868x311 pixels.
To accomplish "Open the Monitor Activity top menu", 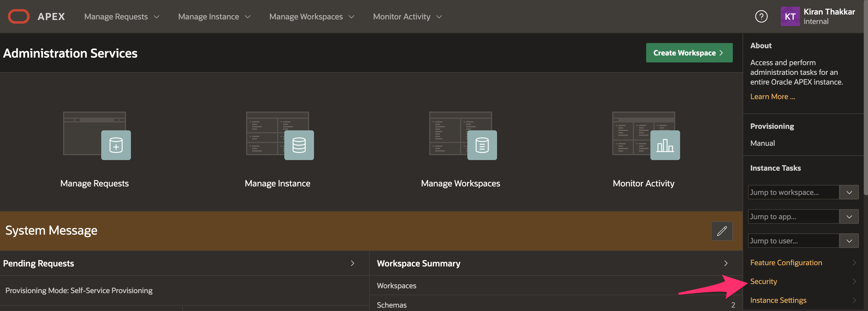I will (x=407, y=16).
